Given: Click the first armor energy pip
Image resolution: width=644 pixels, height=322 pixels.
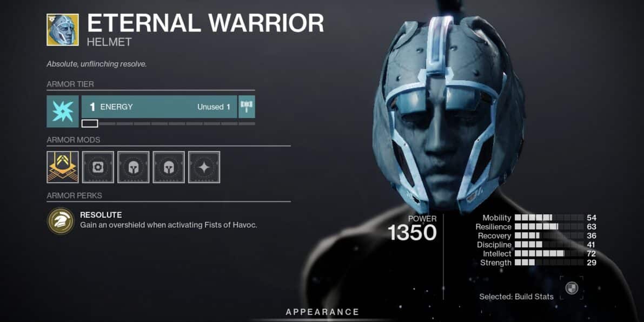Looking at the screenshot, I should pyautogui.click(x=90, y=123).
